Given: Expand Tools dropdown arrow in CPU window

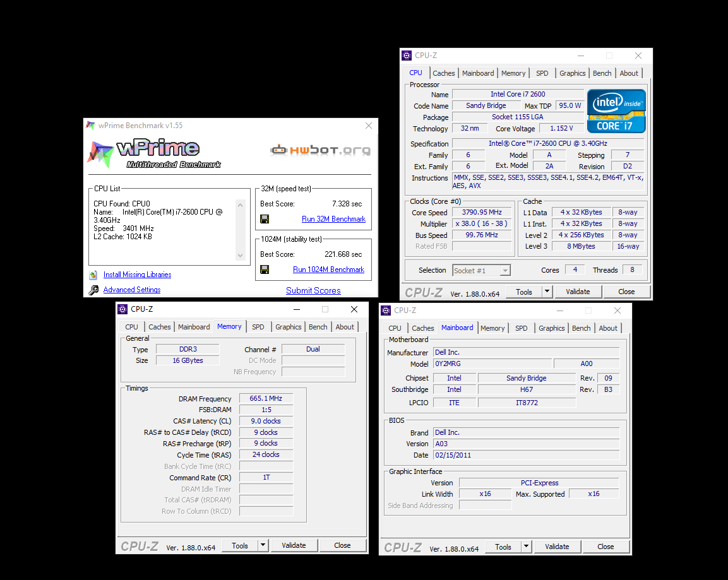Looking at the screenshot, I should click(x=547, y=292).
